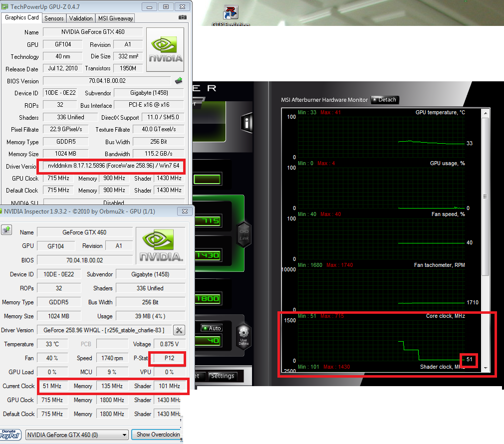504x444 pixels.
Task: Click the BIOS save chip icon in GPU-Z
Action: point(179,81)
